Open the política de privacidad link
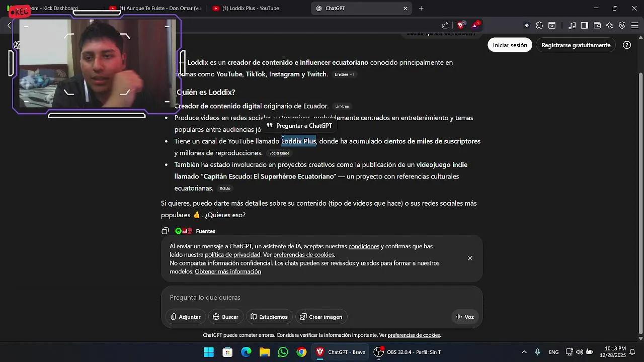 [x=232, y=255]
